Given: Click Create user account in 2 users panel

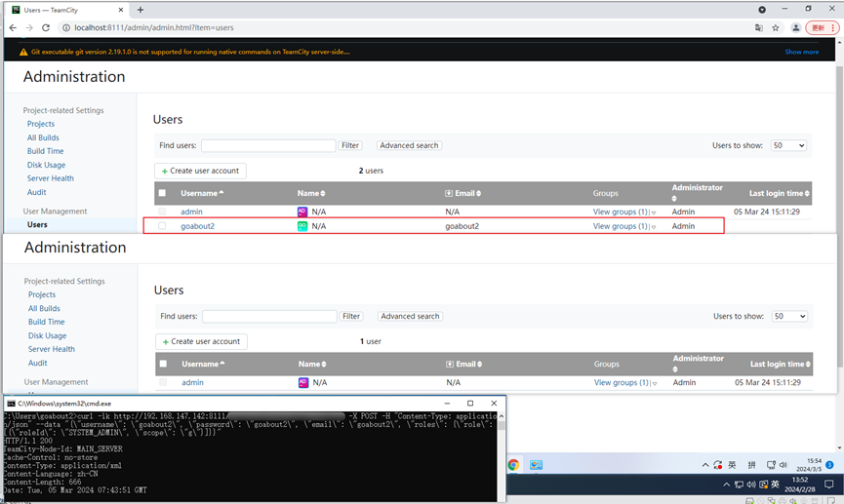Looking at the screenshot, I should point(200,171).
